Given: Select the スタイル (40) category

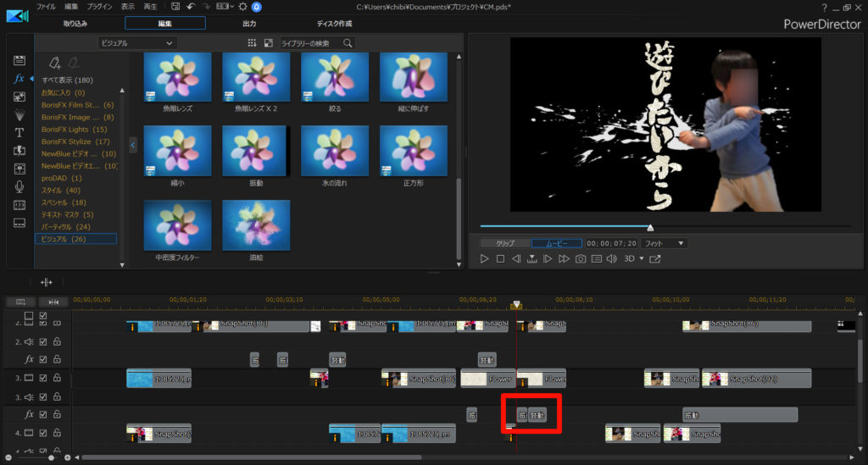Looking at the screenshot, I should pyautogui.click(x=61, y=191).
